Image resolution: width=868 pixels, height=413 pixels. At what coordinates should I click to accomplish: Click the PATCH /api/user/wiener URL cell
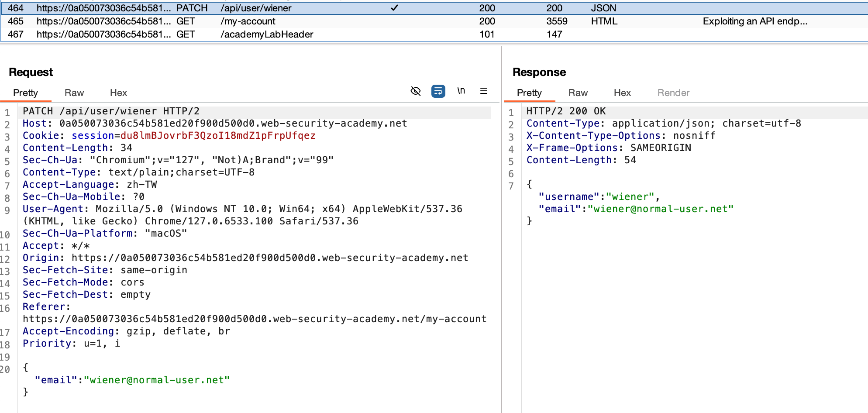pyautogui.click(x=256, y=8)
